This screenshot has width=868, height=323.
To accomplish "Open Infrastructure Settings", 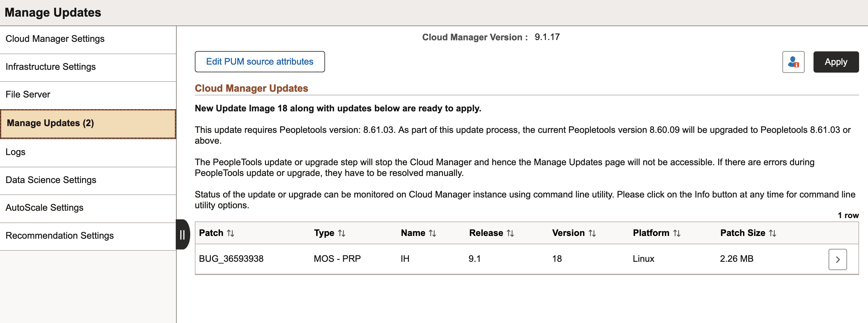I will coord(50,66).
